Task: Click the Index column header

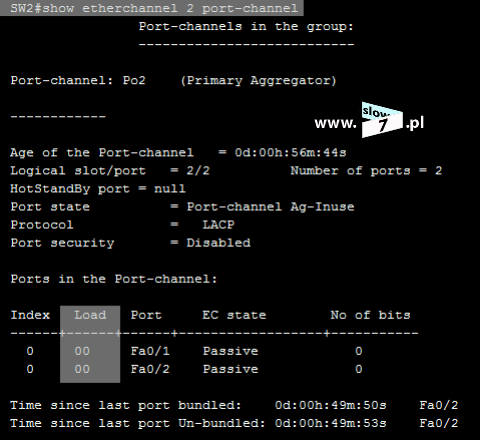Action: [x=30, y=315]
